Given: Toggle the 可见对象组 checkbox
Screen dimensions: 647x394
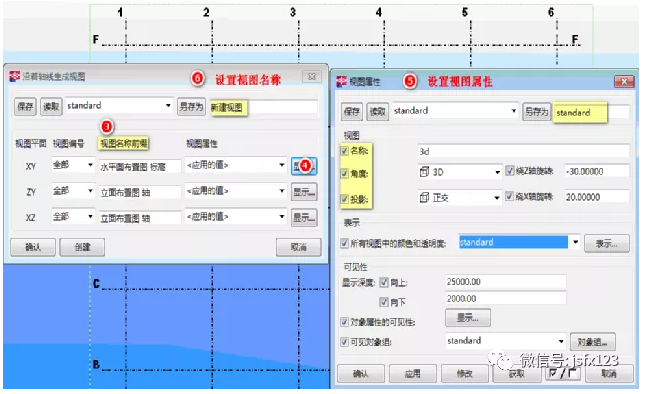Looking at the screenshot, I should [345, 342].
